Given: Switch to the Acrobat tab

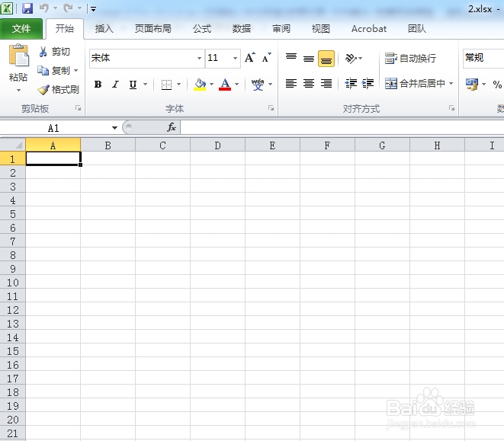Looking at the screenshot, I should pos(369,29).
